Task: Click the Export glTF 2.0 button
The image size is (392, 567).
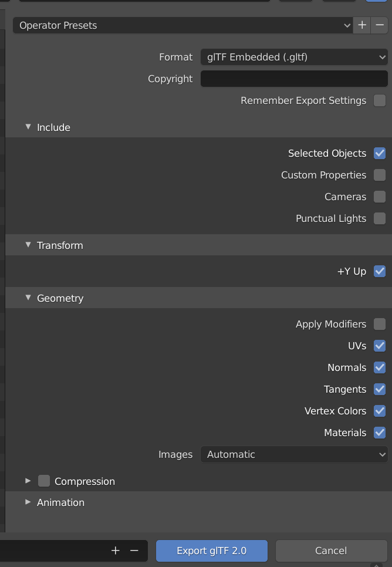Action: coord(211,551)
